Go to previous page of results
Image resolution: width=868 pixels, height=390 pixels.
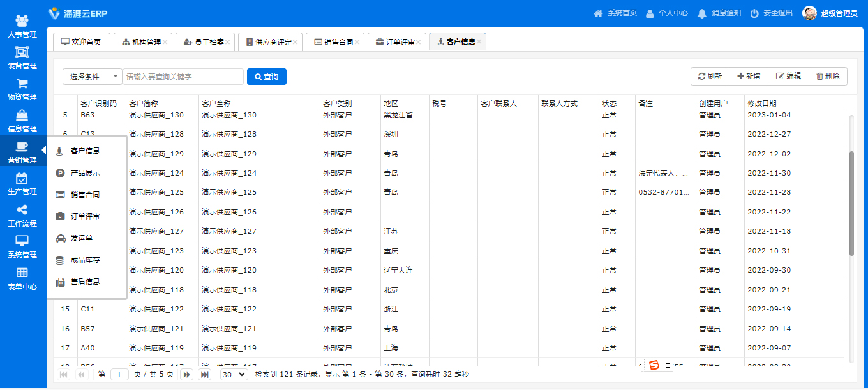point(82,375)
